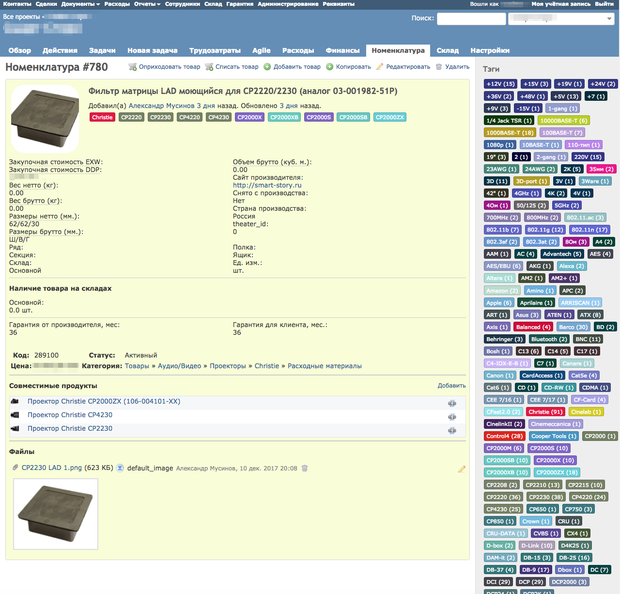The image size is (620, 594).
Task: Open the Отчеты top menu dropdown
Action: click(x=147, y=4)
